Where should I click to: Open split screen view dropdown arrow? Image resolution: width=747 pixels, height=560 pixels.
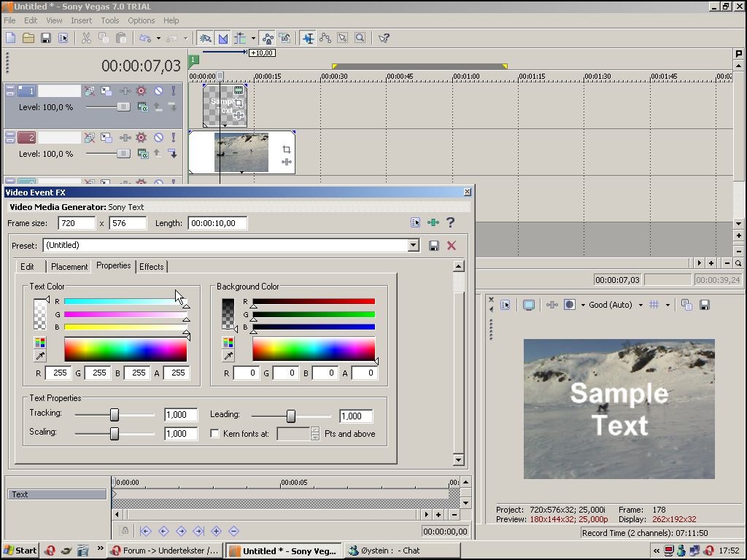[x=583, y=305]
